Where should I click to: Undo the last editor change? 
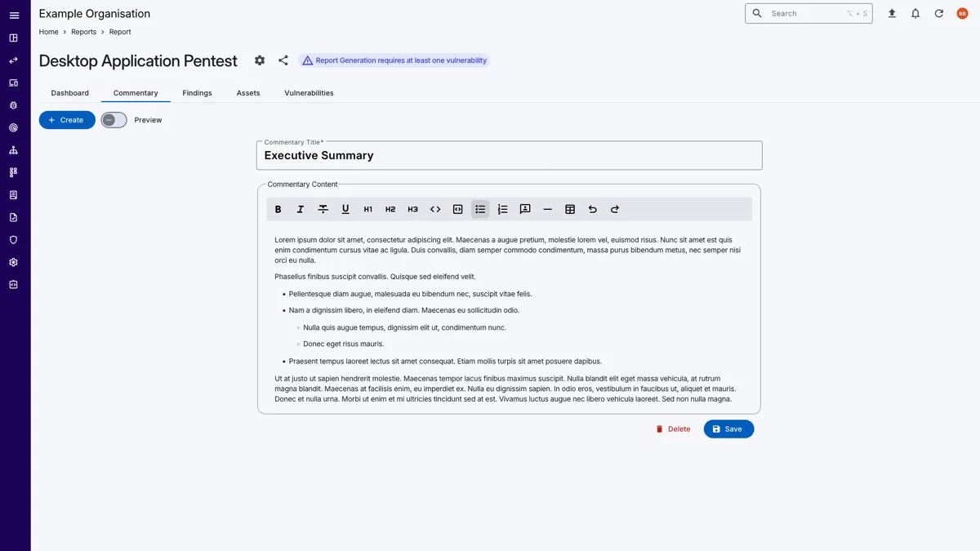tap(593, 210)
